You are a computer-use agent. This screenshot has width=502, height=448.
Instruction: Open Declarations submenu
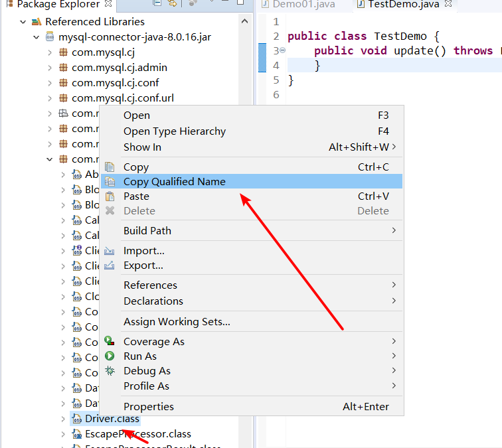tap(252, 301)
